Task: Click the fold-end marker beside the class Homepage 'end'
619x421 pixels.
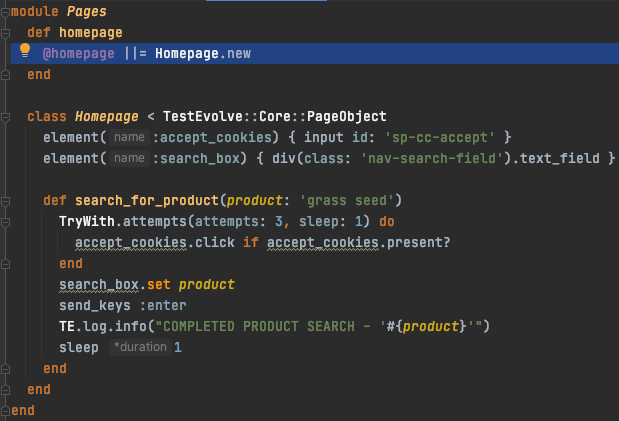Action: click(x=5, y=390)
